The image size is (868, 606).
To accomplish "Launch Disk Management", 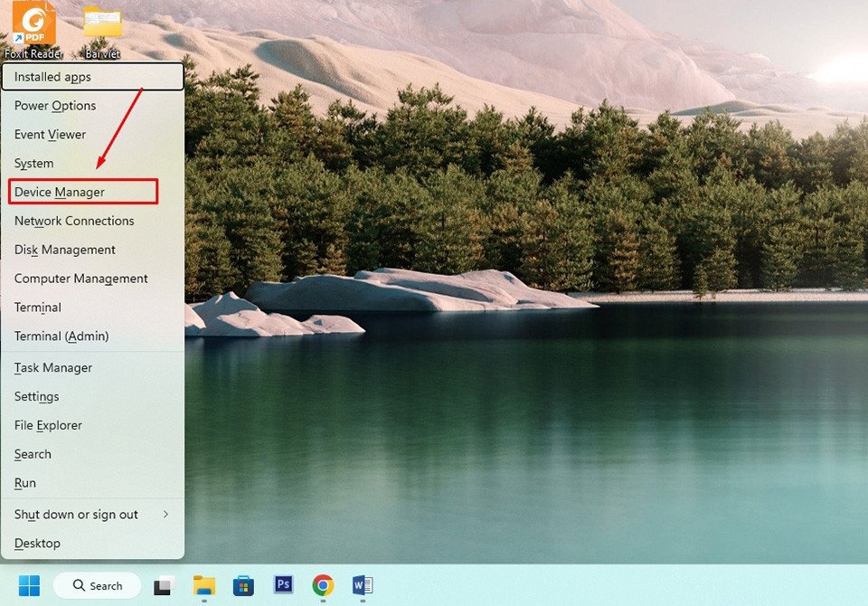I will click(64, 250).
